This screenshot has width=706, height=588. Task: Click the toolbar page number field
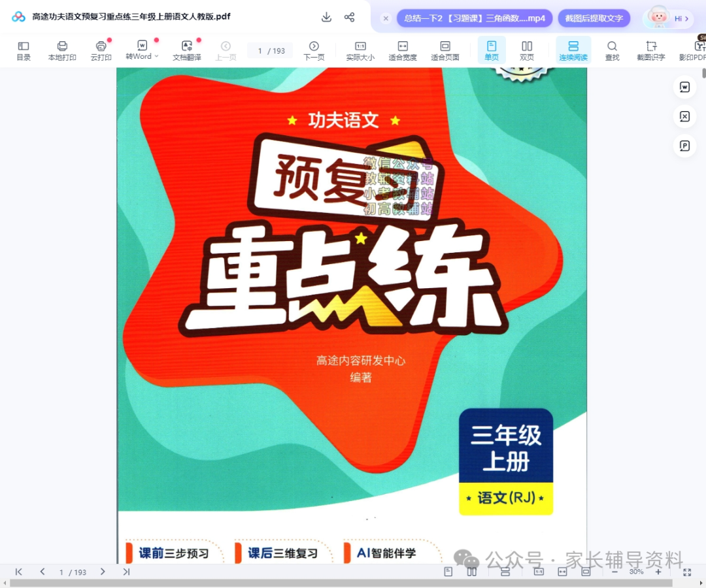[x=270, y=51]
